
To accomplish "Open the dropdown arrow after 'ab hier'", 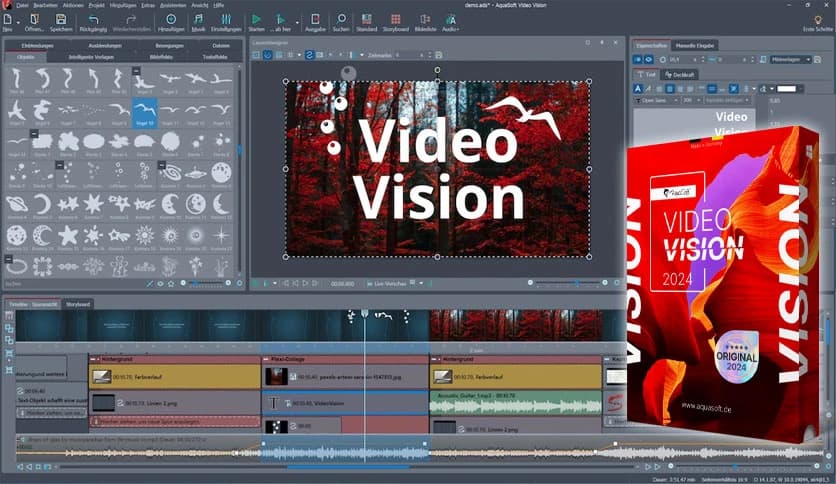I will [x=297, y=22].
